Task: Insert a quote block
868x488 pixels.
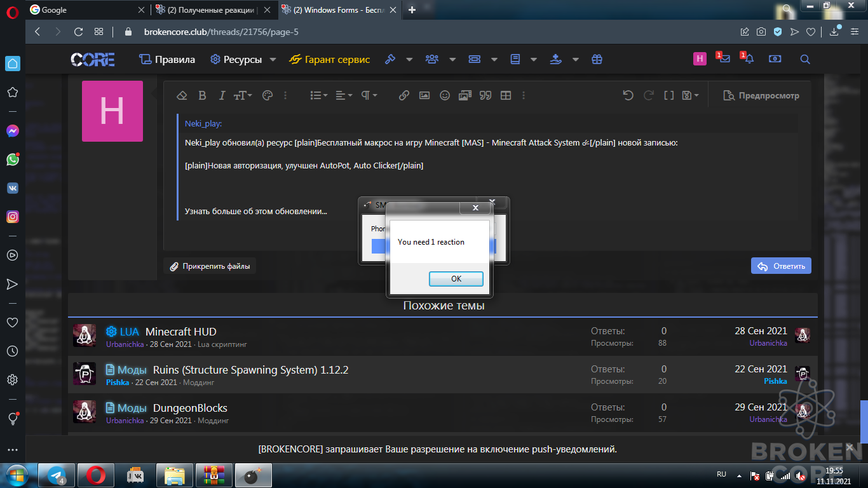Action: tap(485, 95)
